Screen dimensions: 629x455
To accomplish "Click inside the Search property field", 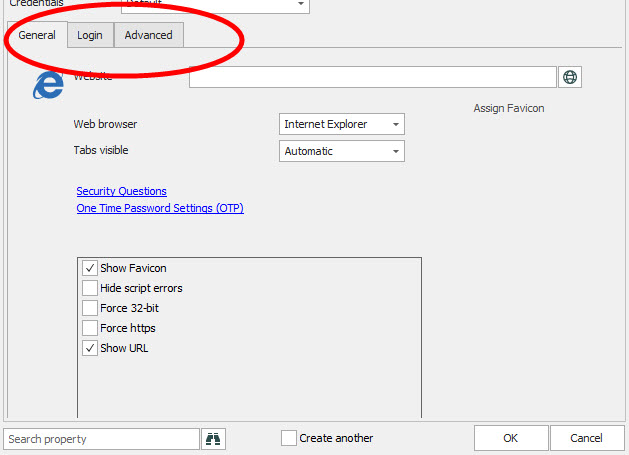I will (x=101, y=438).
